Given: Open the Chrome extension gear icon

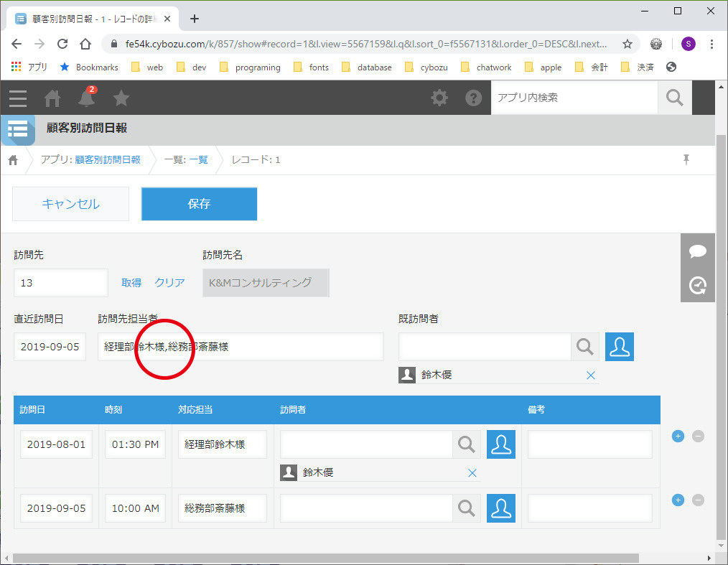Looking at the screenshot, I should 656,44.
